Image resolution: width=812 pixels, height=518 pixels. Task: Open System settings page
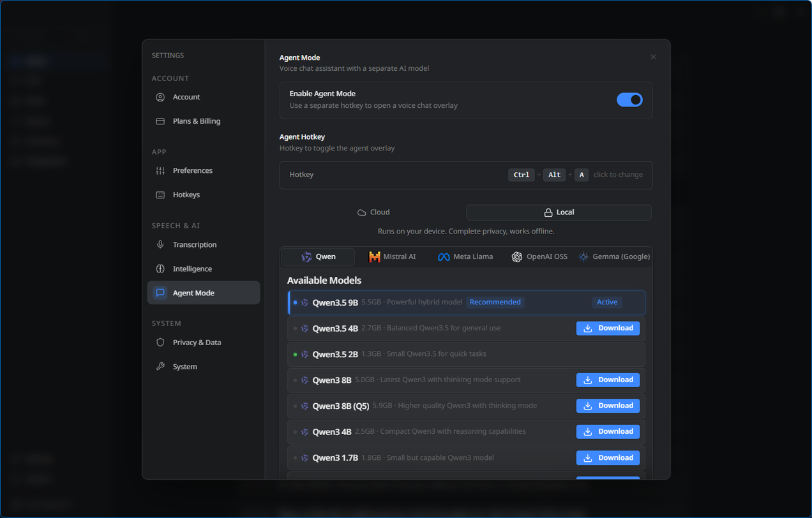[x=204, y=366]
